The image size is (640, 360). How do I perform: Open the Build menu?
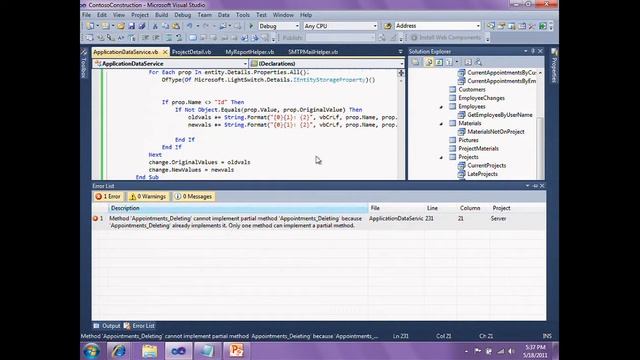coord(161,15)
